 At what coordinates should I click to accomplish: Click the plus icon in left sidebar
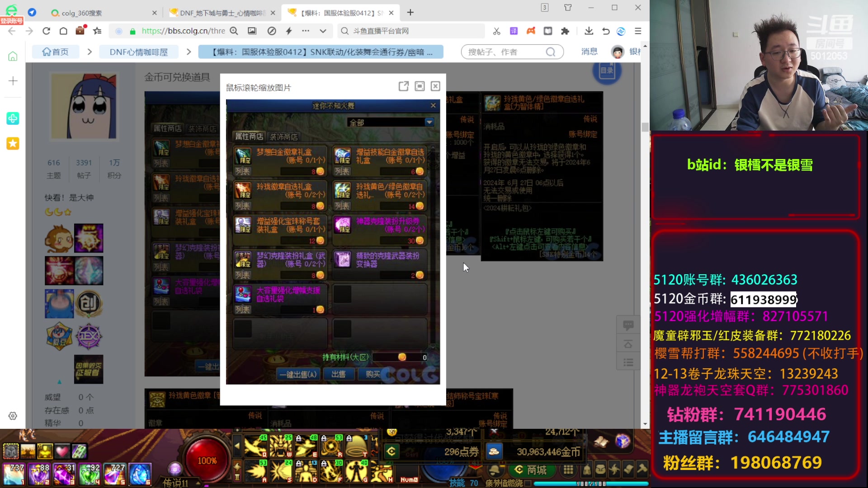13,81
